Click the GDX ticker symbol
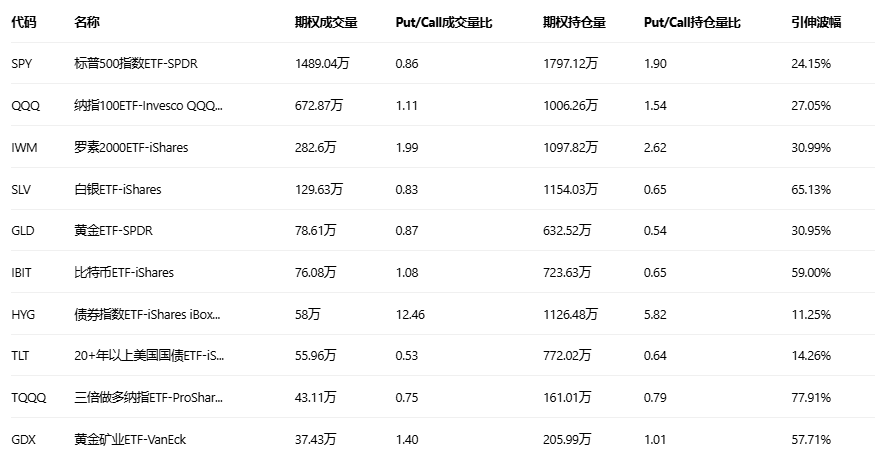 pyautogui.click(x=23, y=439)
